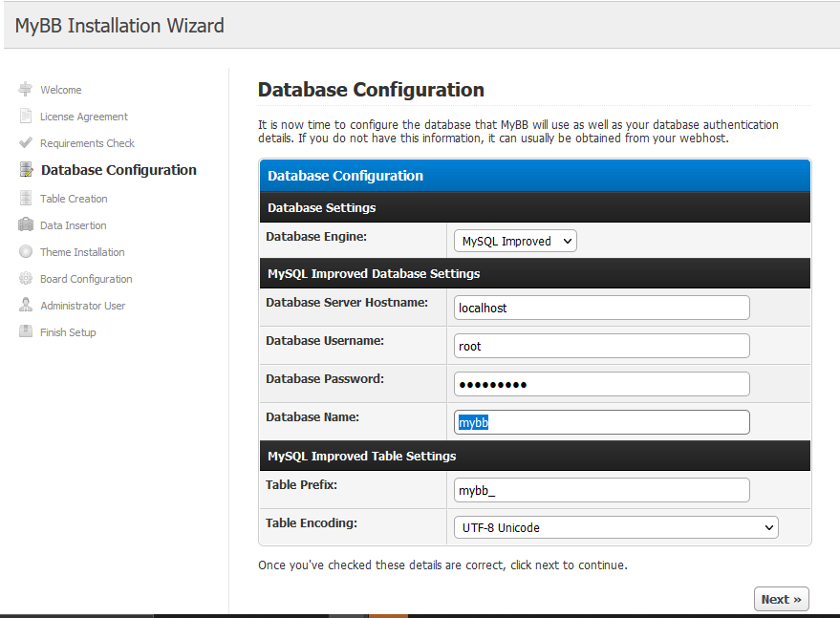Select the Administrator User step label
This screenshot has height=618, width=840.
(x=83, y=306)
